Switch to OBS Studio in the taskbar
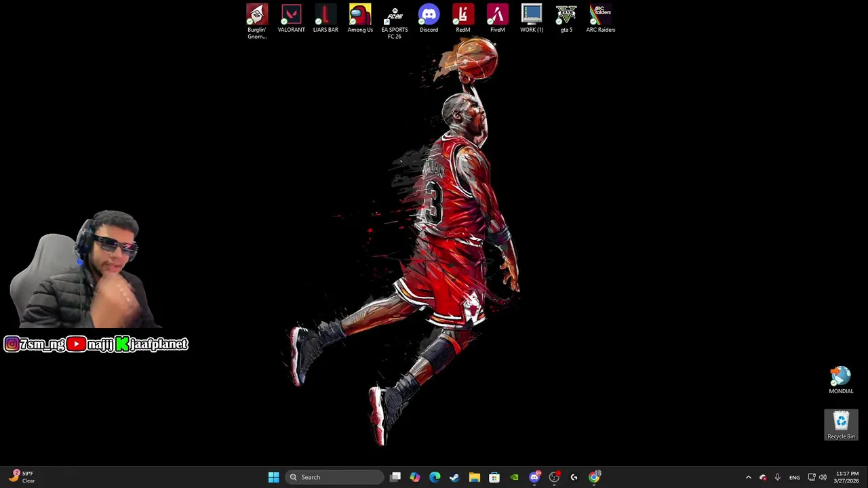Screen dimensions: 868x488 pyautogui.click(x=554, y=477)
